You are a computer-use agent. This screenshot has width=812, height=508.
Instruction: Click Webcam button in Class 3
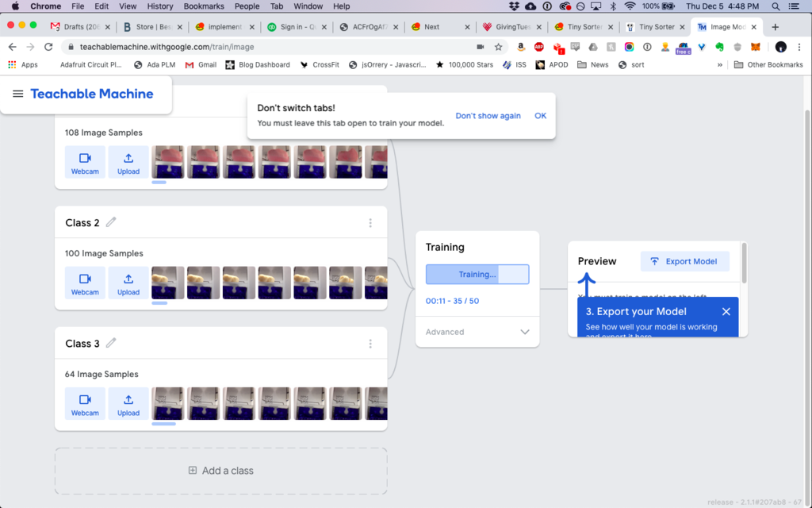85,403
